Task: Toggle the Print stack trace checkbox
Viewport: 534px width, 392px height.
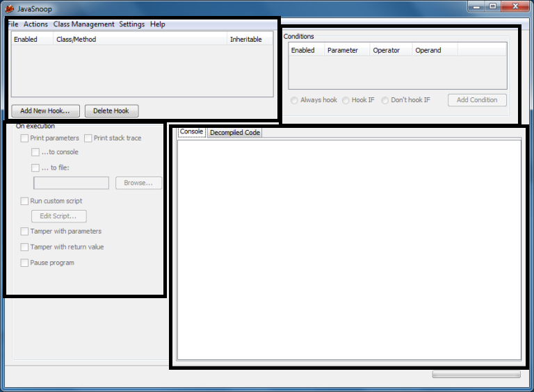Action: coord(88,138)
